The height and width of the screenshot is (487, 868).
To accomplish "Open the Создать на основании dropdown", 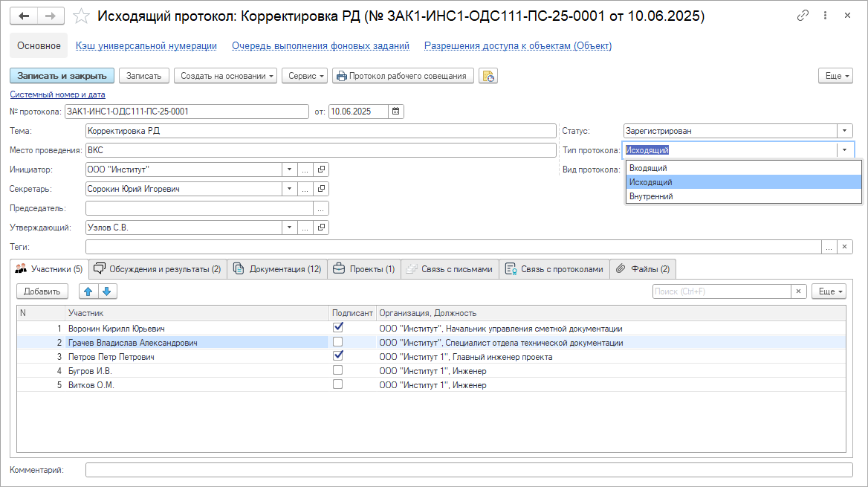I will click(x=227, y=76).
